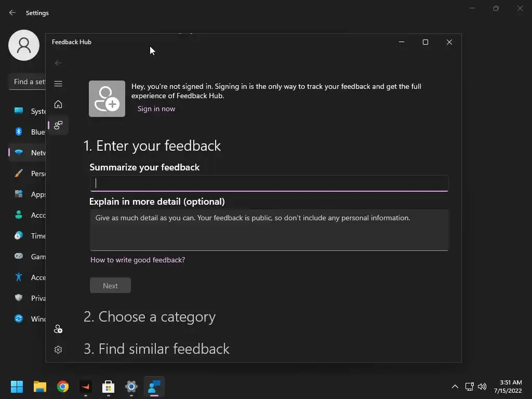The height and width of the screenshot is (399, 532).
Task: Minimize the Feedback Hub window
Action: (x=402, y=42)
